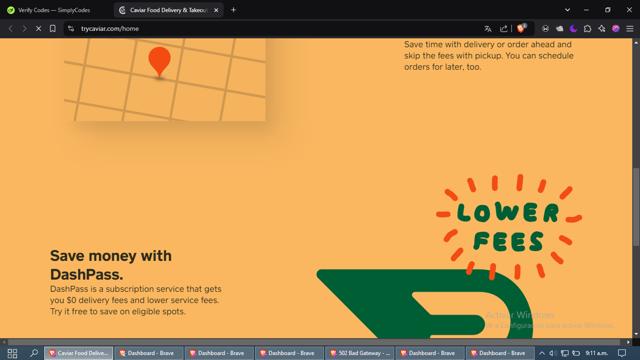This screenshot has height=360, width=640.
Task: Open the Brave hamburger main menu
Action: (x=630, y=29)
